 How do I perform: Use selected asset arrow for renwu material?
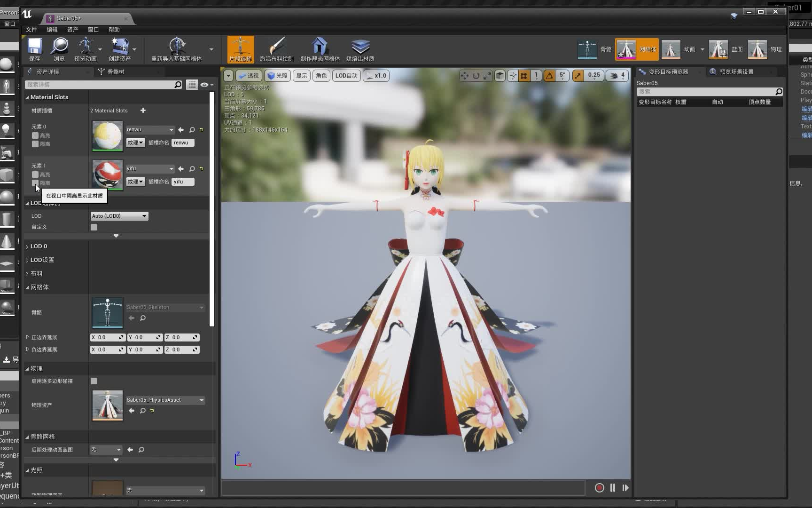[x=181, y=130]
